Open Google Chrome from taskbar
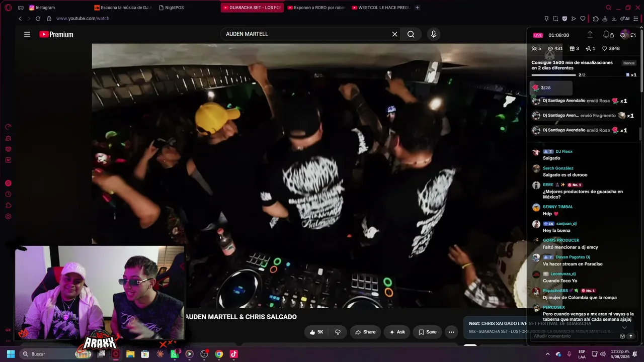644x362 pixels. coord(219,354)
